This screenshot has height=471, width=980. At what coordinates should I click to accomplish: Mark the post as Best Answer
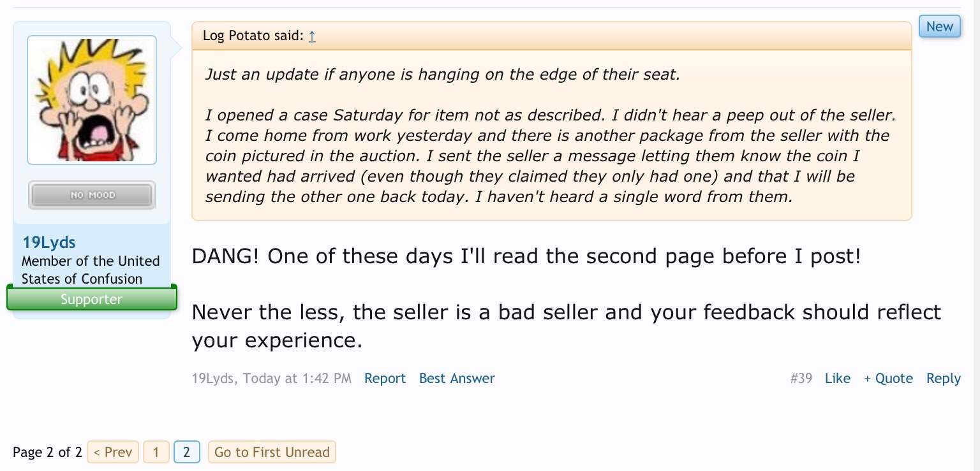pos(457,379)
